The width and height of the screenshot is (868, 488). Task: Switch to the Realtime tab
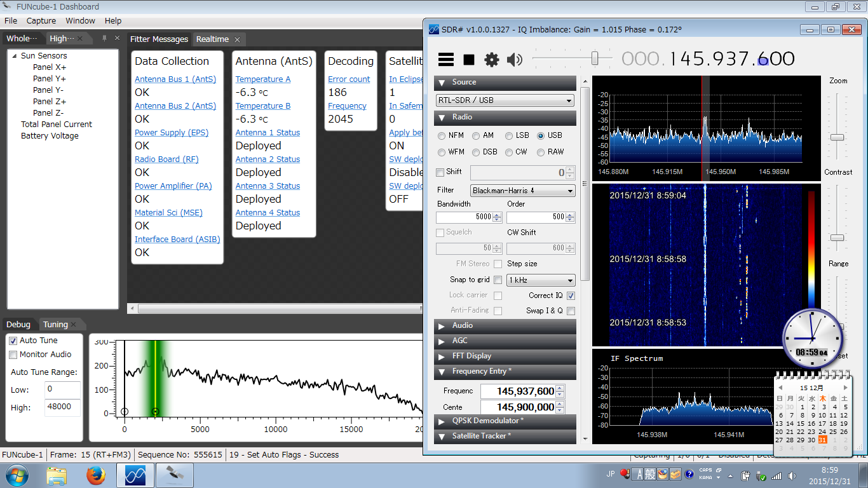point(212,39)
